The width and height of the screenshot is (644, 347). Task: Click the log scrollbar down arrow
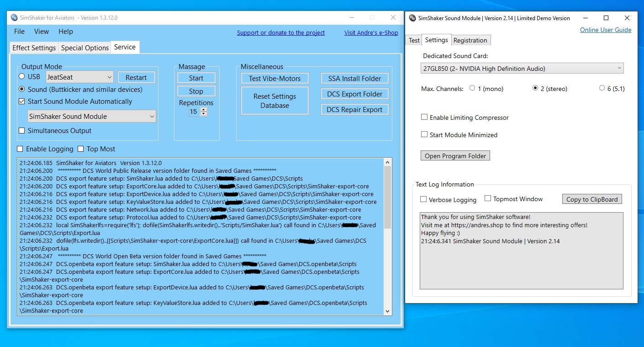(x=388, y=311)
